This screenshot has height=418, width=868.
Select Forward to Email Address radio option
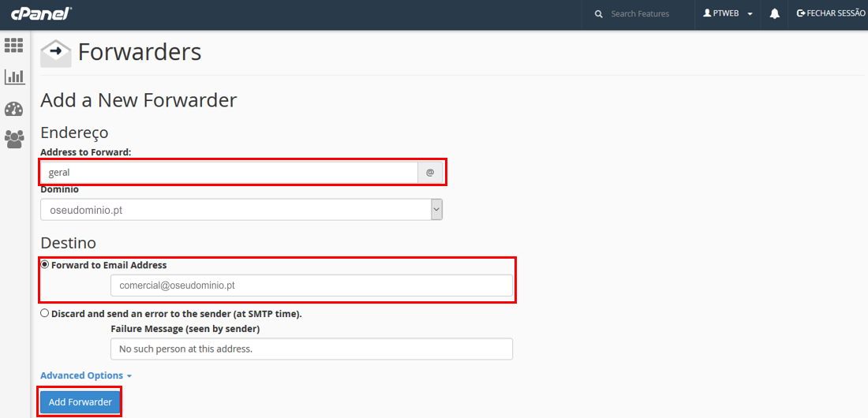[45, 265]
